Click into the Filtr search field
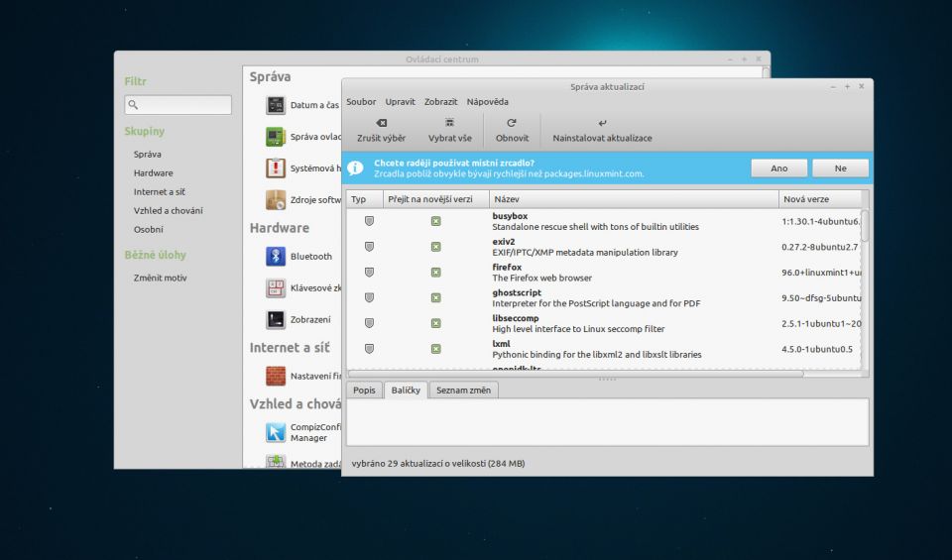This screenshot has height=560, width=952. [x=178, y=105]
